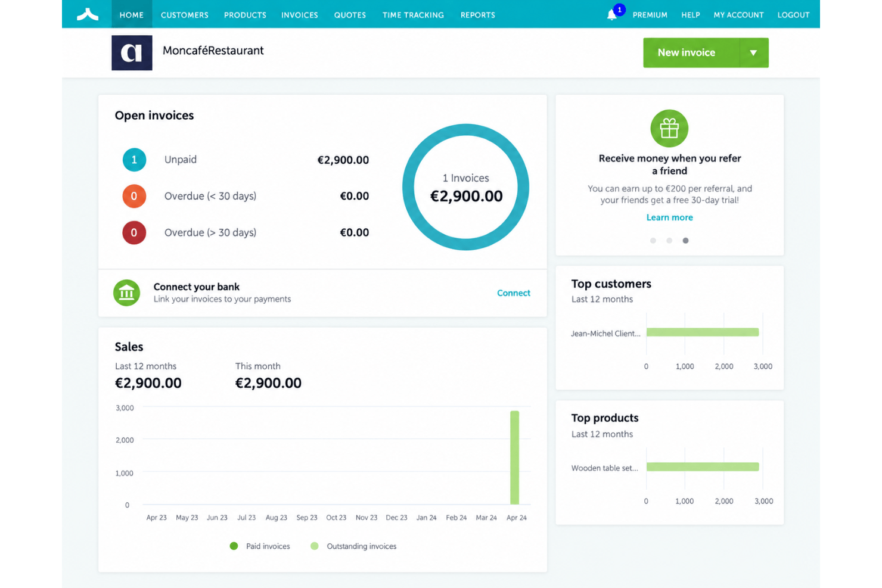Open the New invoice dropdown arrow
Image resolution: width=882 pixels, height=588 pixels.
(754, 52)
